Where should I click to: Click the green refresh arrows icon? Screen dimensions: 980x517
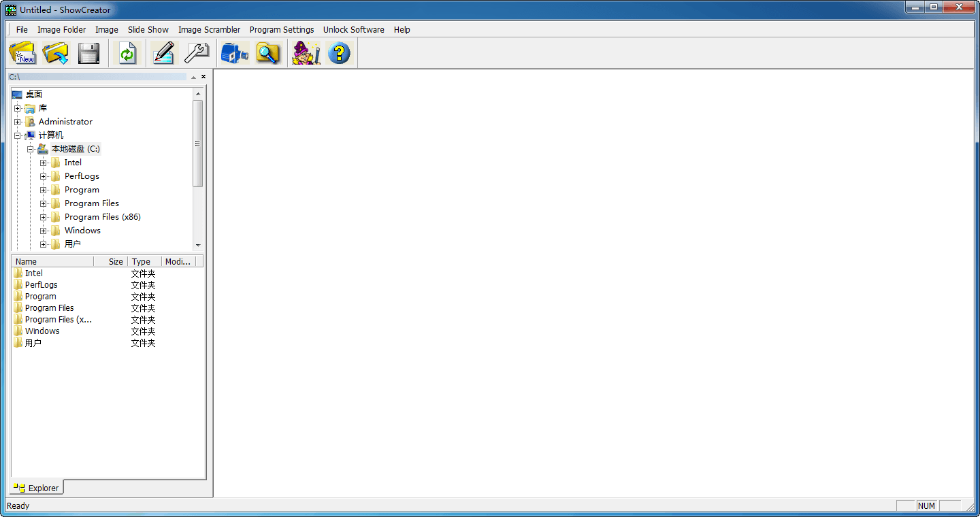point(127,53)
